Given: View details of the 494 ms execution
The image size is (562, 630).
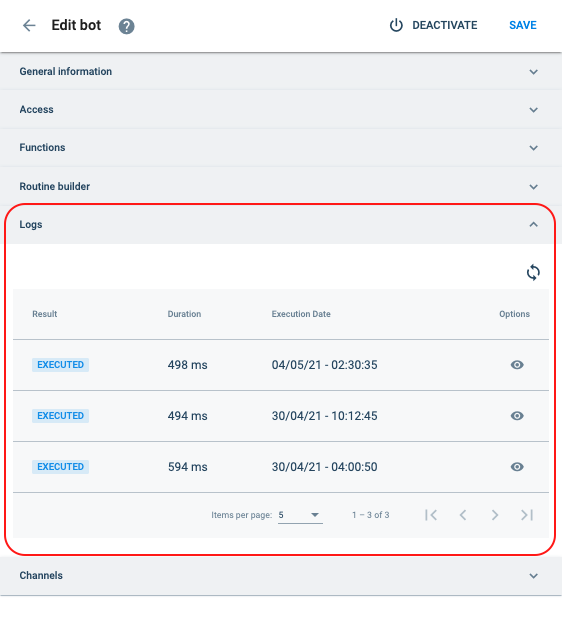Looking at the screenshot, I should coord(517,415).
